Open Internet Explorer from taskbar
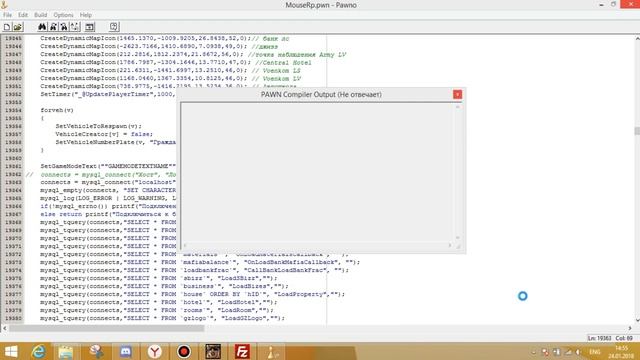 [x=39, y=351]
